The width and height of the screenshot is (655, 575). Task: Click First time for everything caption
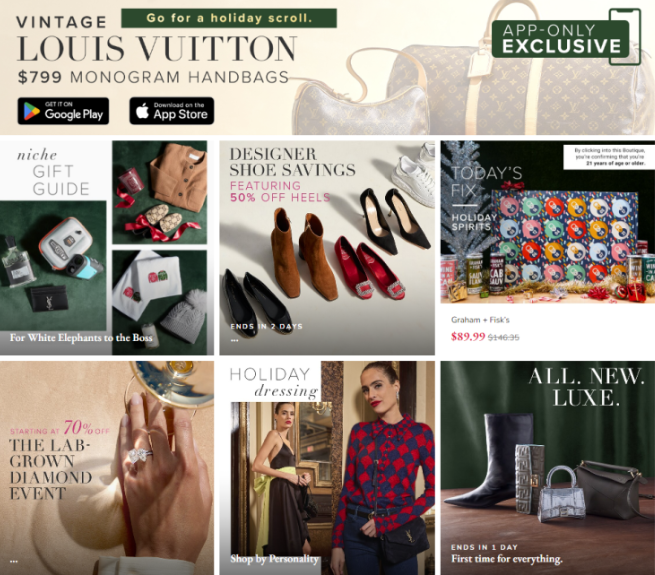[x=507, y=559]
